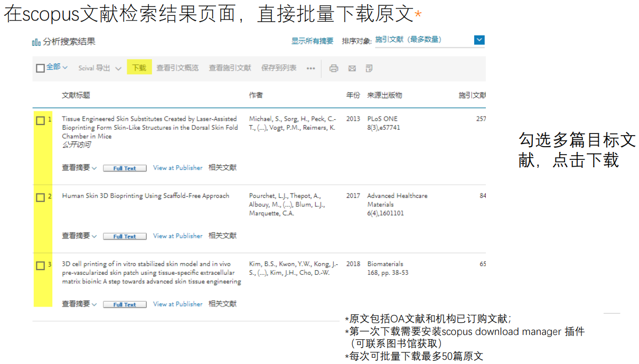639x364 pixels.
Task: Click citation count 84
Action: pyautogui.click(x=483, y=196)
